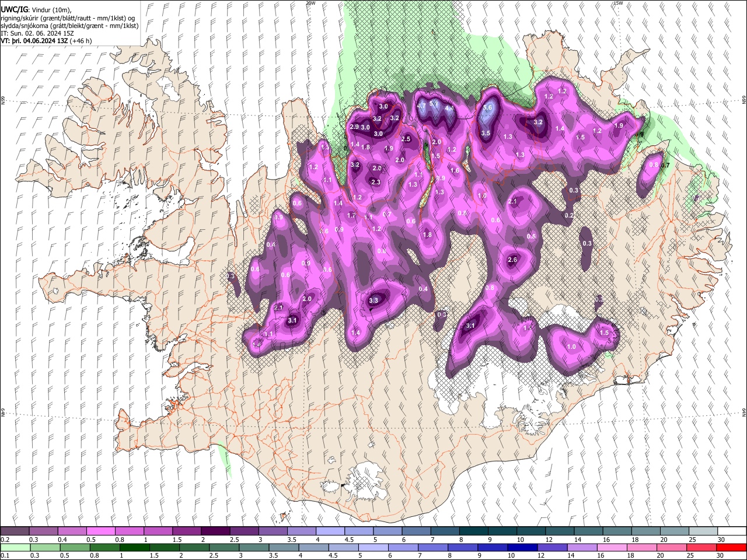Click the '4.7' value in the blue maximum
The image size is (747, 560).
tap(421, 106)
